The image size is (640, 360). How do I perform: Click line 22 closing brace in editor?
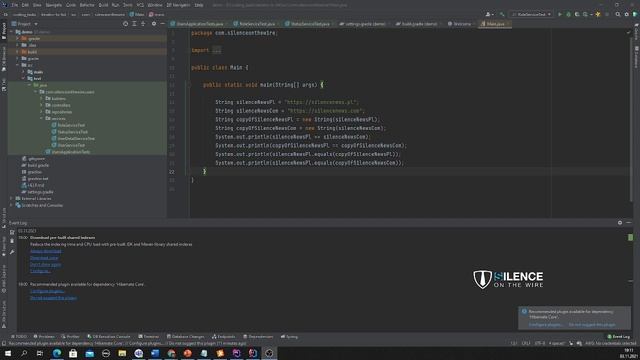pyautogui.click(x=204, y=171)
